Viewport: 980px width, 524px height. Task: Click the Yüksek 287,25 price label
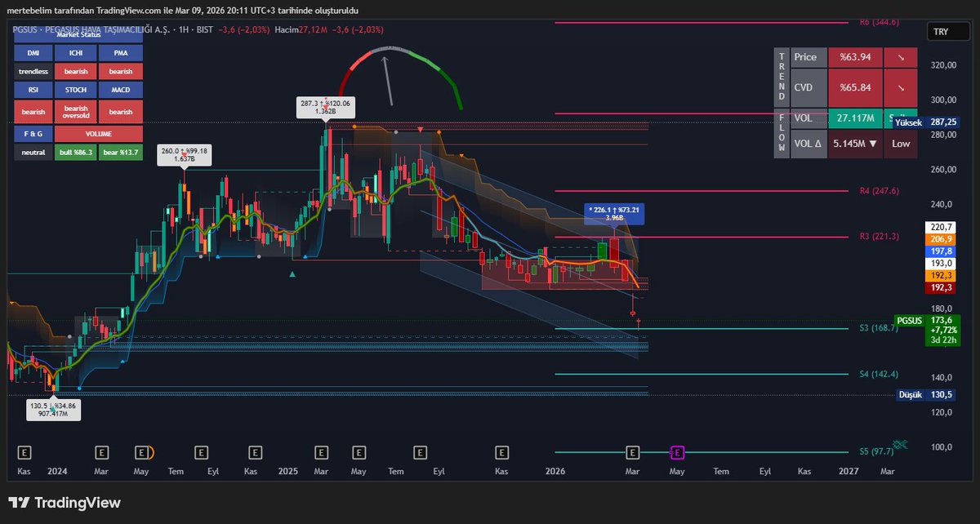click(x=925, y=122)
